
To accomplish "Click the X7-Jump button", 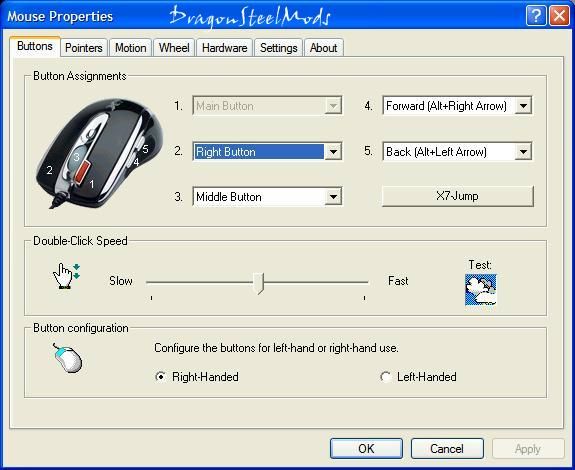I will 458,196.
